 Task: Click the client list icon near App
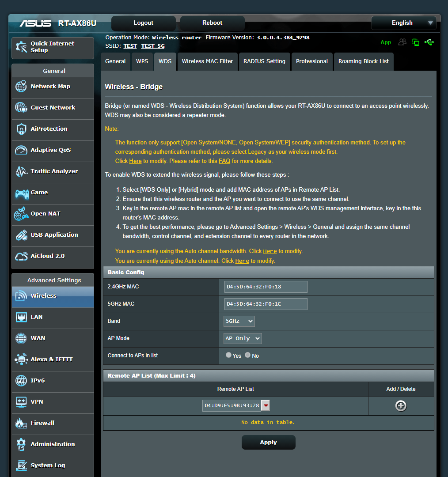click(x=402, y=42)
